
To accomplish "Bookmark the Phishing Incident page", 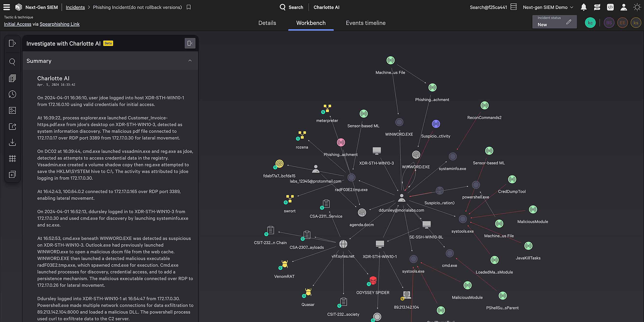I will [x=189, y=7].
